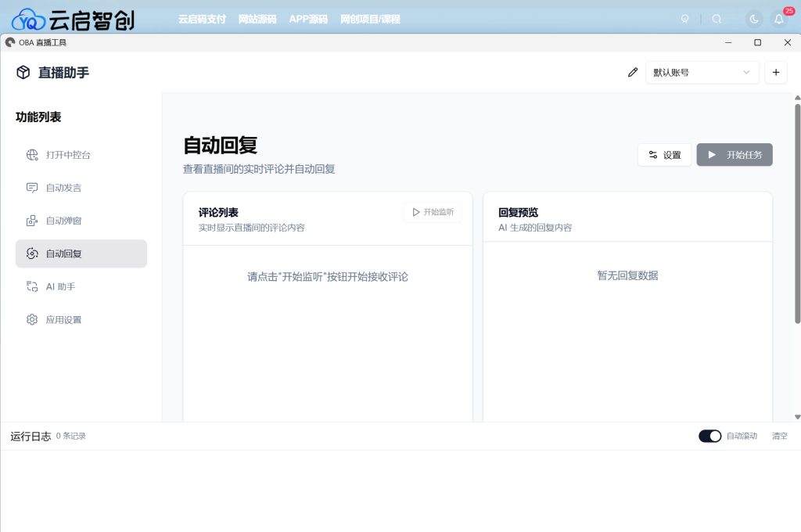801x532 pixels.
Task: Click the moon dark-mode icon in the navbar
Action: (x=753, y=19)
